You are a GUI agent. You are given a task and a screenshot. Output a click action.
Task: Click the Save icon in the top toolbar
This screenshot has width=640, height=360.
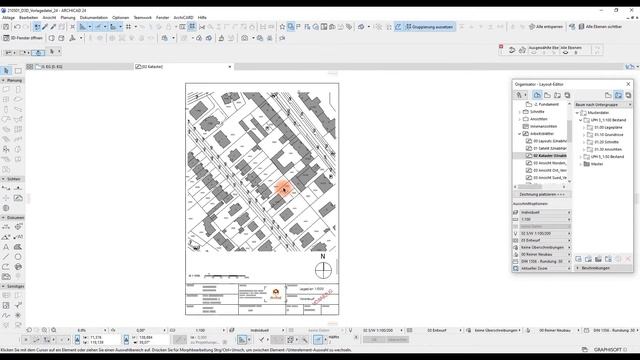(6, 27)
